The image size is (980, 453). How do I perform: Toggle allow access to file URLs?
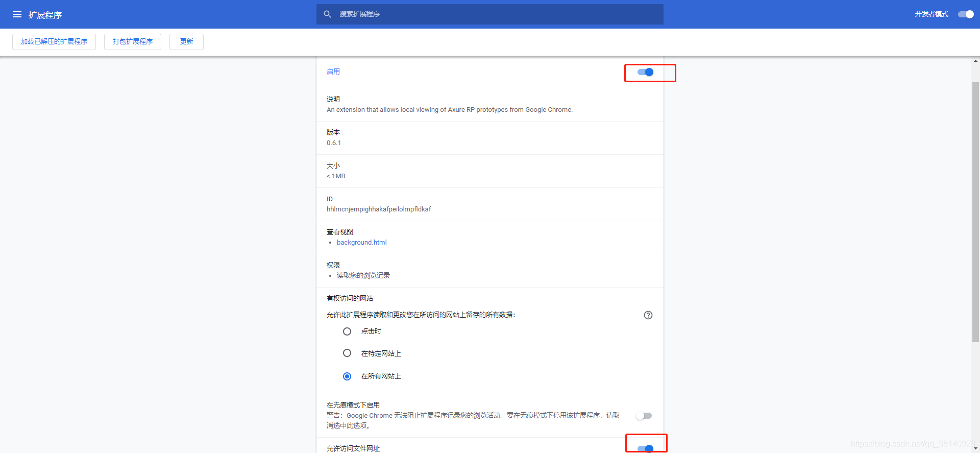(646, 448)
